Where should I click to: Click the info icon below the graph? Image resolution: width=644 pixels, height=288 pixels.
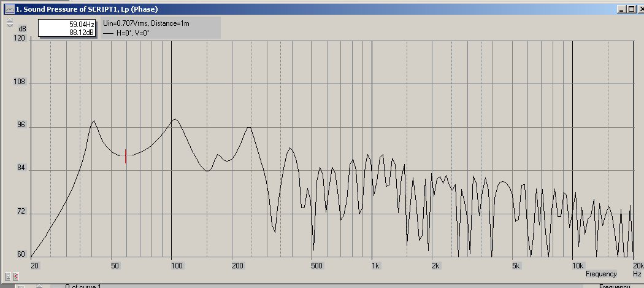click(x=7, y=278)
